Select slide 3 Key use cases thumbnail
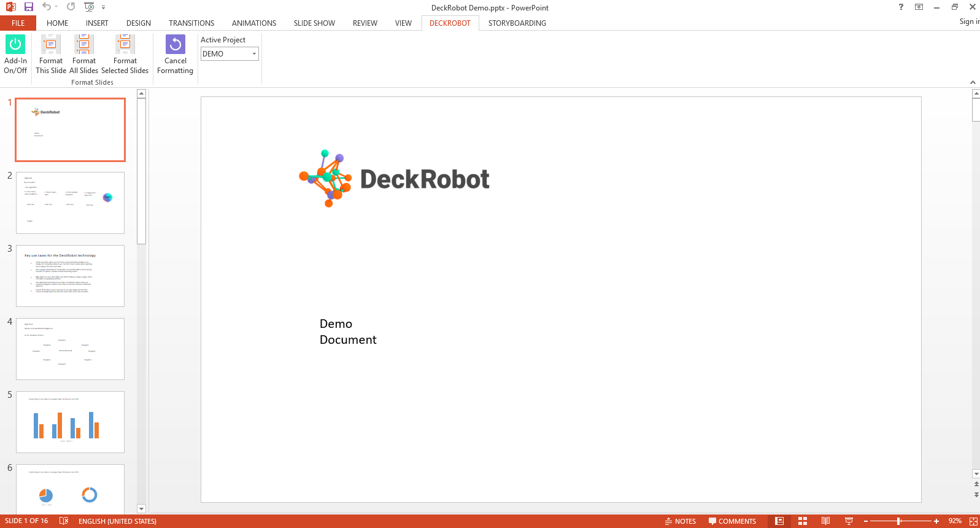Image resolution: width=980 pixels, height=528 pixels. pos(71,276)
